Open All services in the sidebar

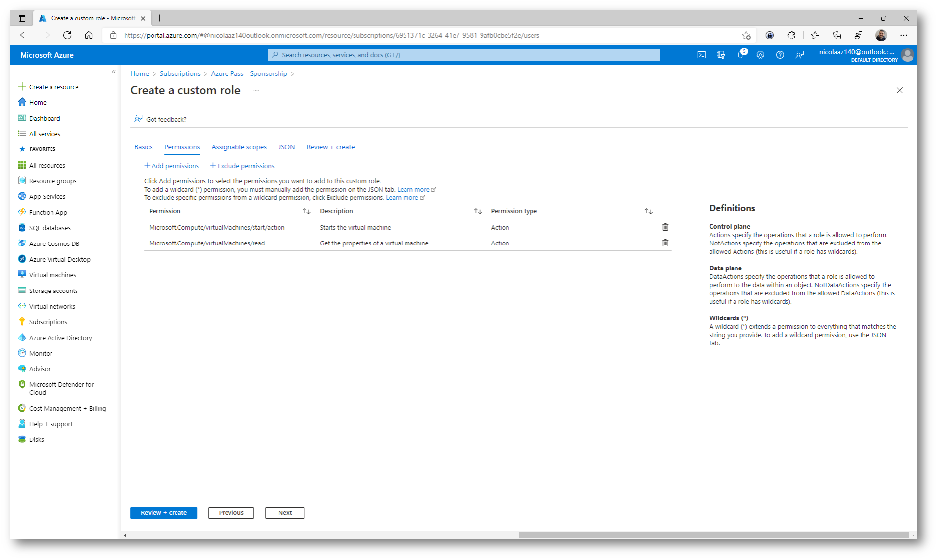39,134
